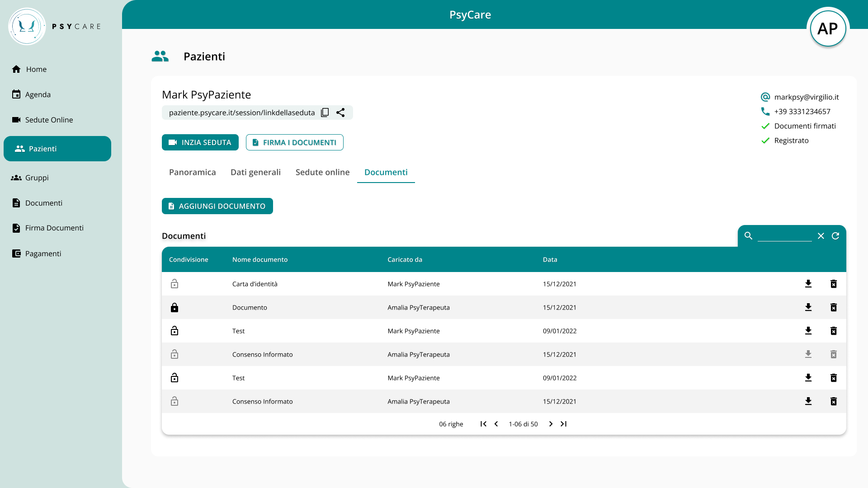Download the last Consenso Informato document
This screenshot has width=868, height=488.
[x=808, y=401]
